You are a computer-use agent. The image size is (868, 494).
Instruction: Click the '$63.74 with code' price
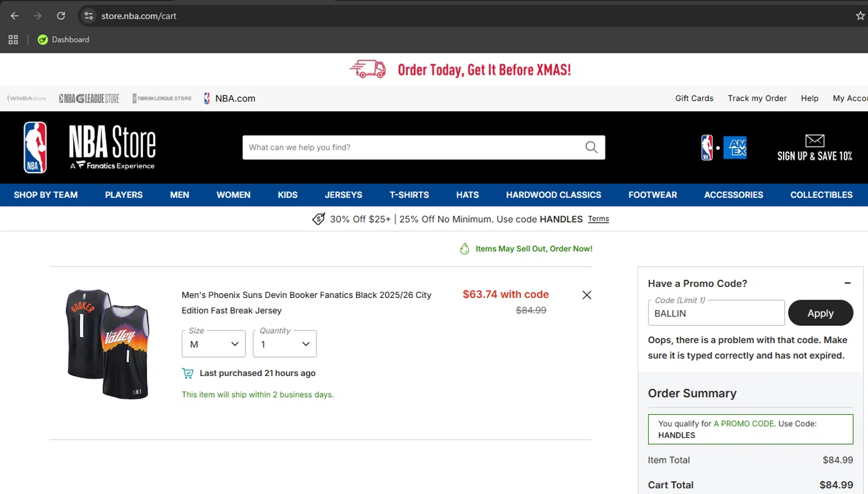pos(506,294)
